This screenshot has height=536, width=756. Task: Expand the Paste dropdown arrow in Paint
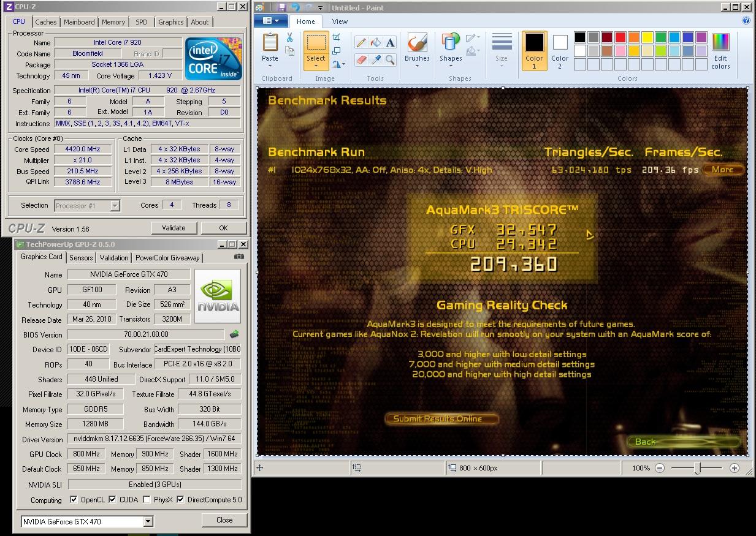pyautogui.click(x=270, y=65)
